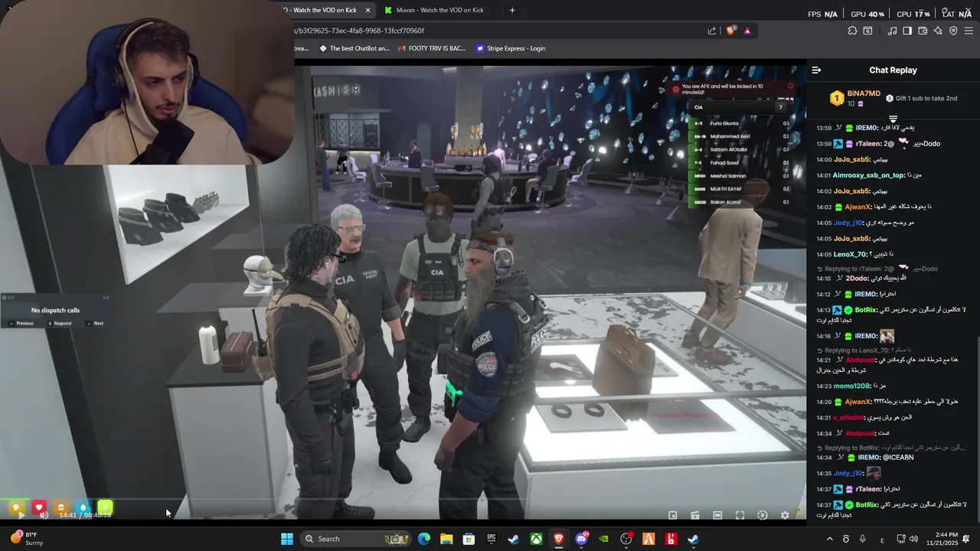Click the 'Gift 1 sub to take 2nd' text
The width and height of the screenshot is (980, 551).
pos(926,98)
